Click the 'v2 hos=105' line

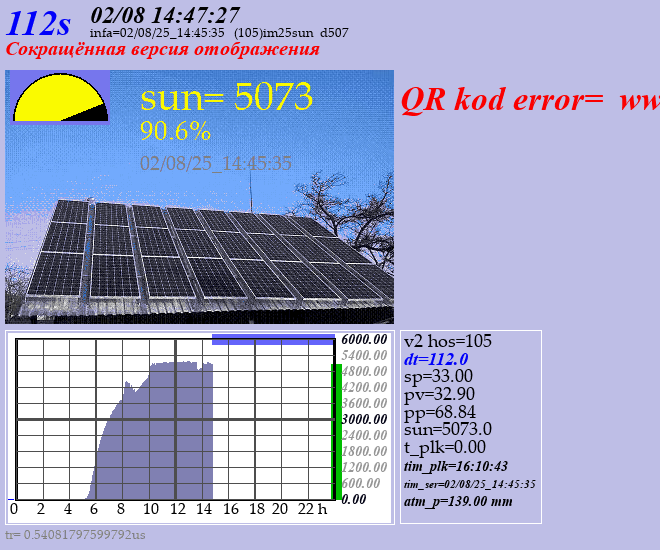pos(447,341)
